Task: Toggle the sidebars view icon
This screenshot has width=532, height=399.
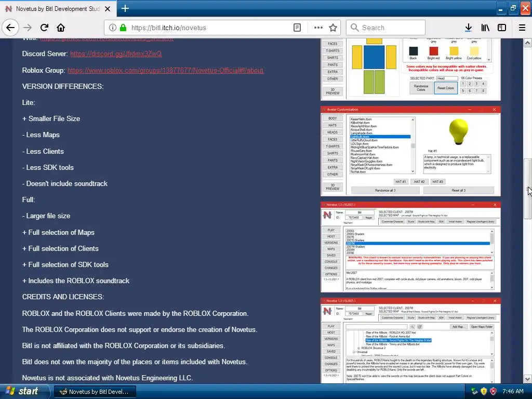Action: click(502, 28)
